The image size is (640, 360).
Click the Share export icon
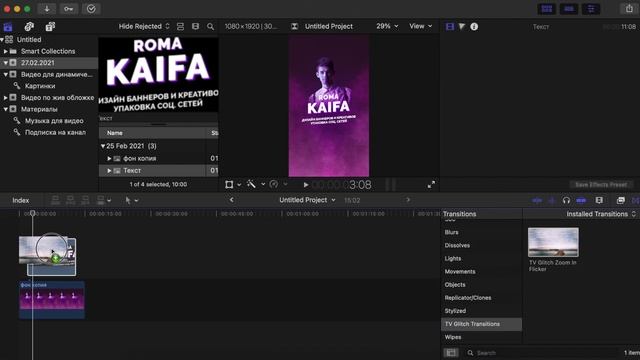pos(629,9)
